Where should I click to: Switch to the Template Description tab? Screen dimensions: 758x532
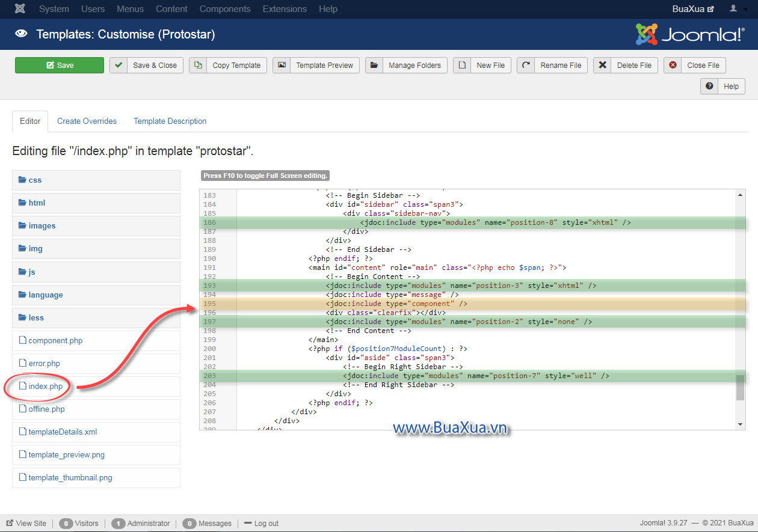170,121
